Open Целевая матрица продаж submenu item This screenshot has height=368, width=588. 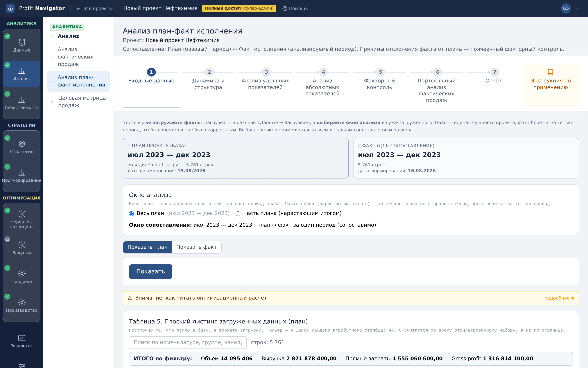[78, 102]
